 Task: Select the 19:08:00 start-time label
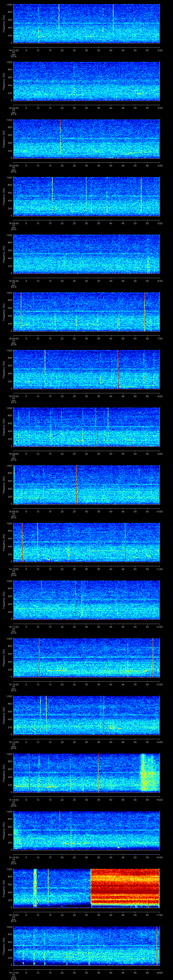point(13,454)
